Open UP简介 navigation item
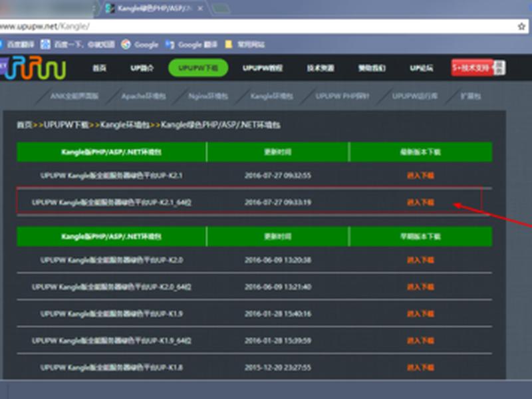The image size is (532, 399). point(142,68)
